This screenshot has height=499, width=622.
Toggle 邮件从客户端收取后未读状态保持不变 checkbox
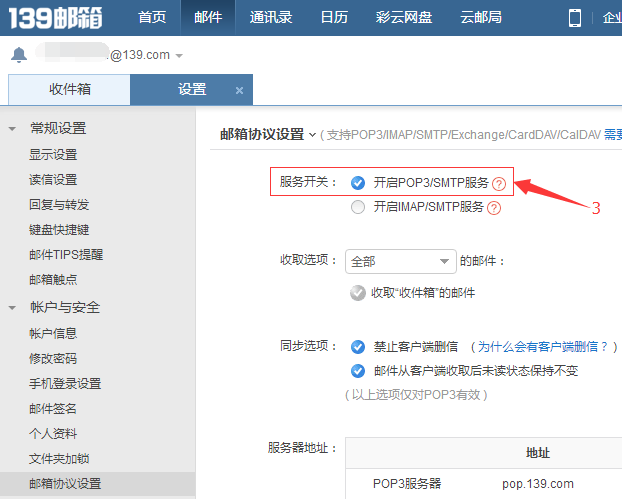pos(358,371)
